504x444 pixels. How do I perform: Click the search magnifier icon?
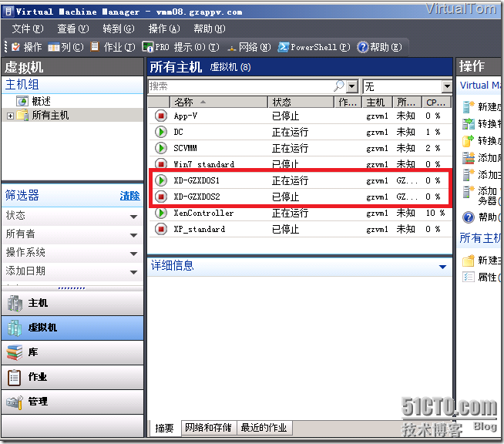click(339, 86)
